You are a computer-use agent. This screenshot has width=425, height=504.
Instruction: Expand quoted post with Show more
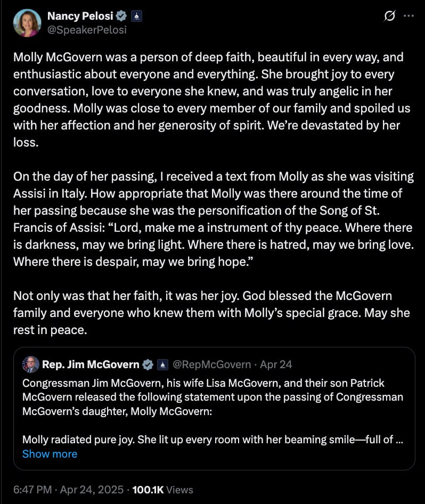click(x=50, y=454)
